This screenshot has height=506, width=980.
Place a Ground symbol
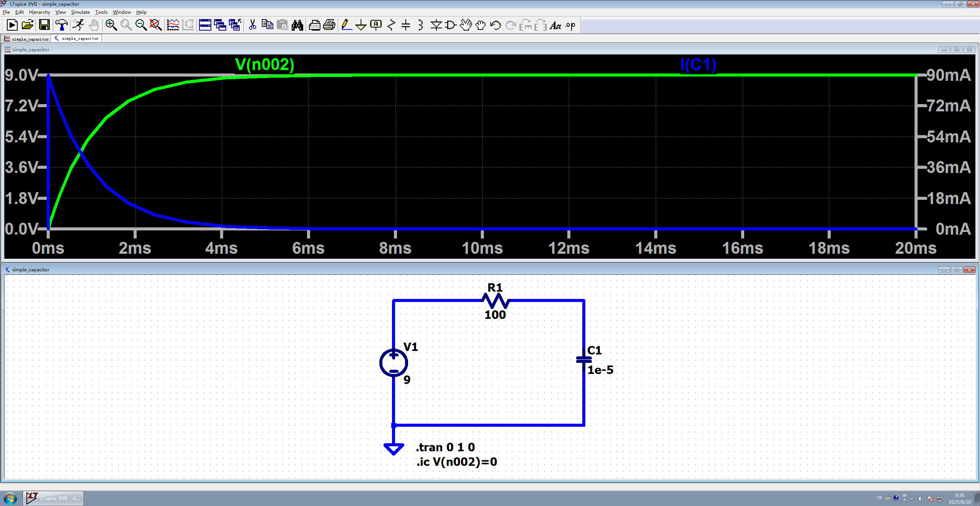point(361,25)
